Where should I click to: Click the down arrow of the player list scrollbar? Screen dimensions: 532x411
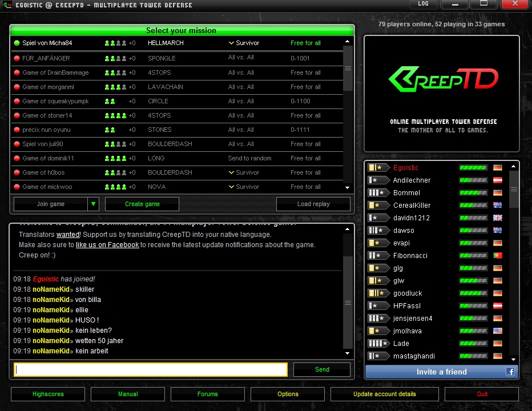[x=513, y=360]
